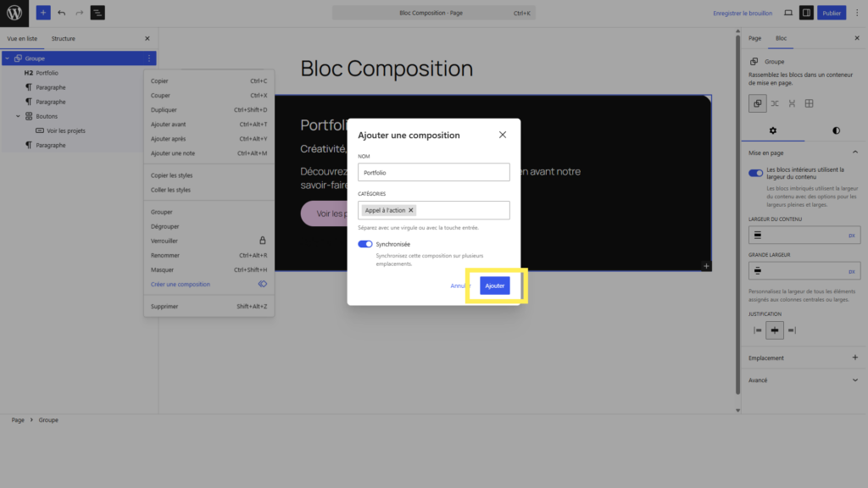Select the Stack layout variation icon

coord(792,103)
